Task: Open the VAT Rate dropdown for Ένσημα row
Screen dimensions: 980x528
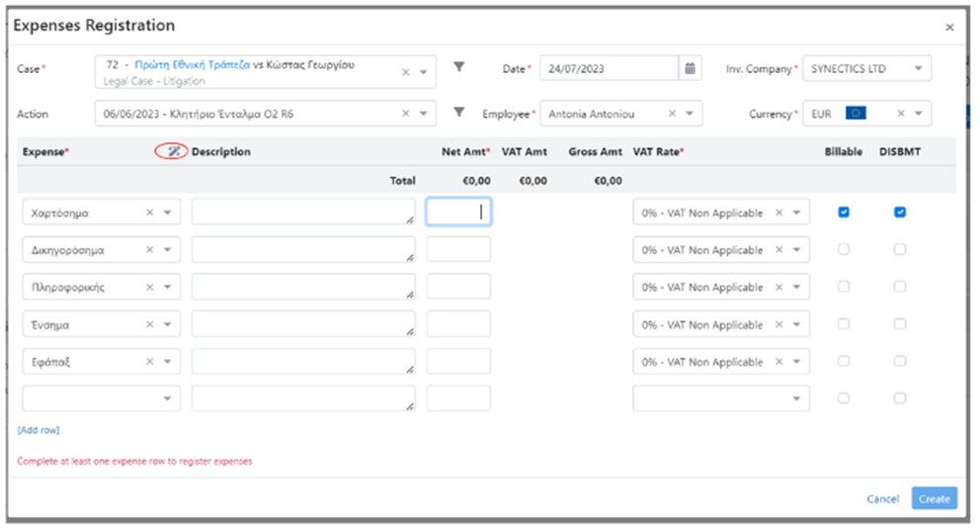Action: coord(796,324)
